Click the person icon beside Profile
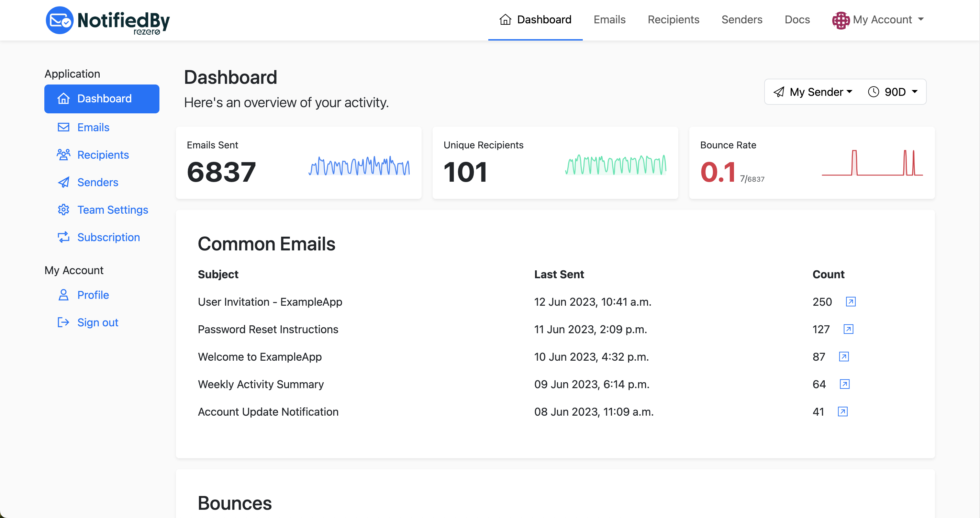 (x=64, y=295)
